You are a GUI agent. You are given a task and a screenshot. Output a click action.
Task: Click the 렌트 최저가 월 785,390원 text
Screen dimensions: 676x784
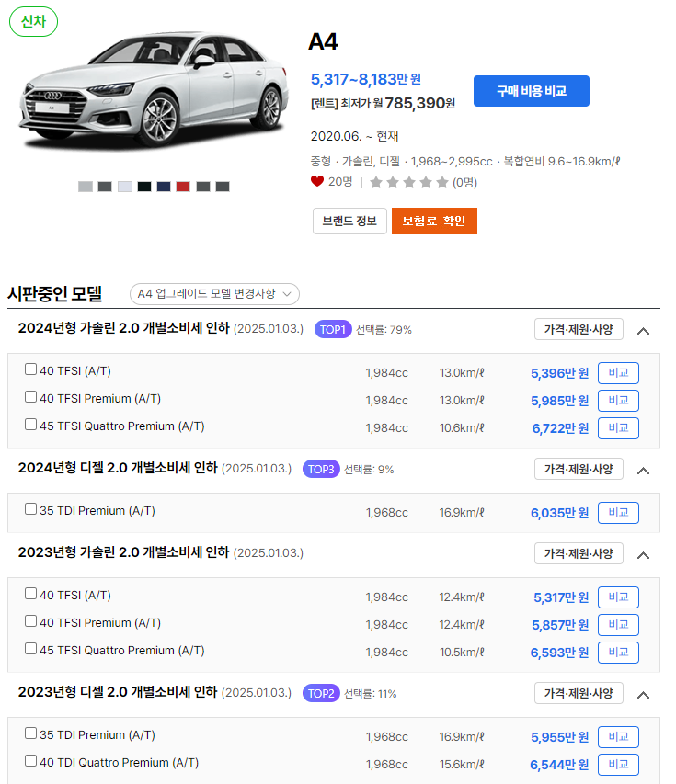coord(383,103)
